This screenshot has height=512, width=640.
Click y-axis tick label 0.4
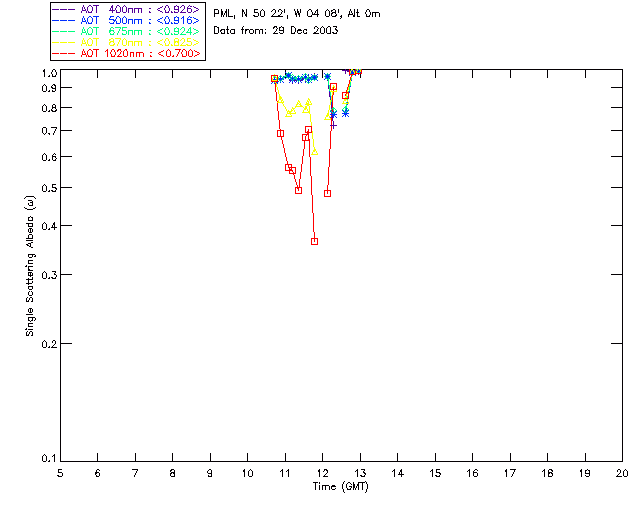pyautogui.click(x=49, y=226)
